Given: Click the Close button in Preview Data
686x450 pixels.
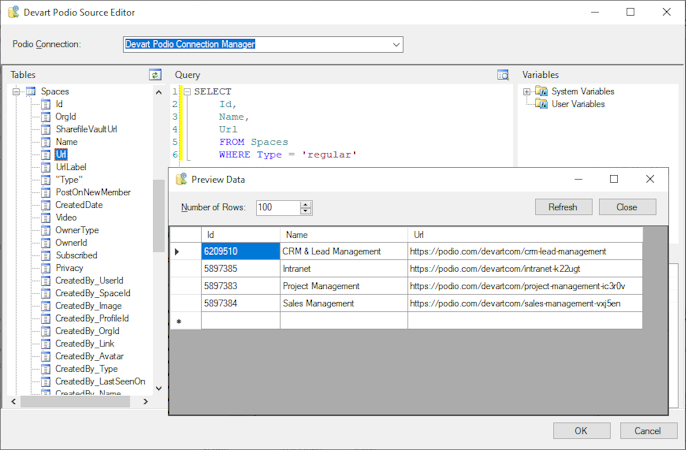Looking at the screenshot, I should [x=627, y=207].
